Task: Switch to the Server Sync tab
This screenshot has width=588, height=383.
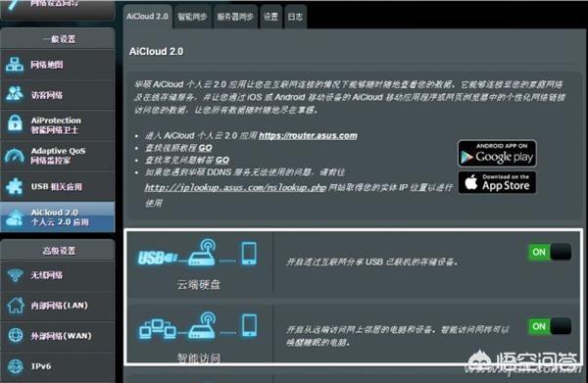Action: coord(235,17)
